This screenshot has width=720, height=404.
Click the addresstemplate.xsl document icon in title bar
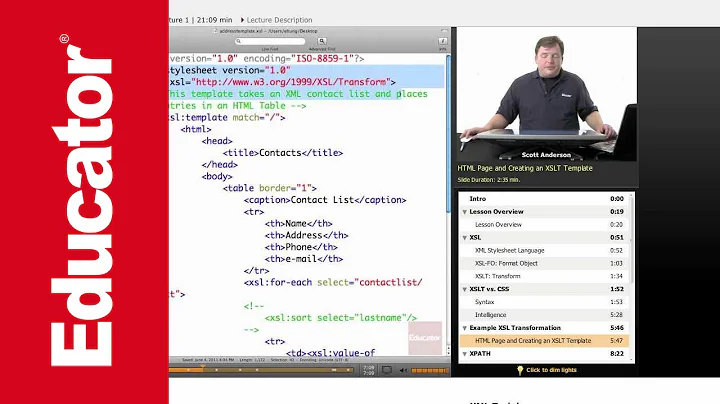[x=215, y=31]
